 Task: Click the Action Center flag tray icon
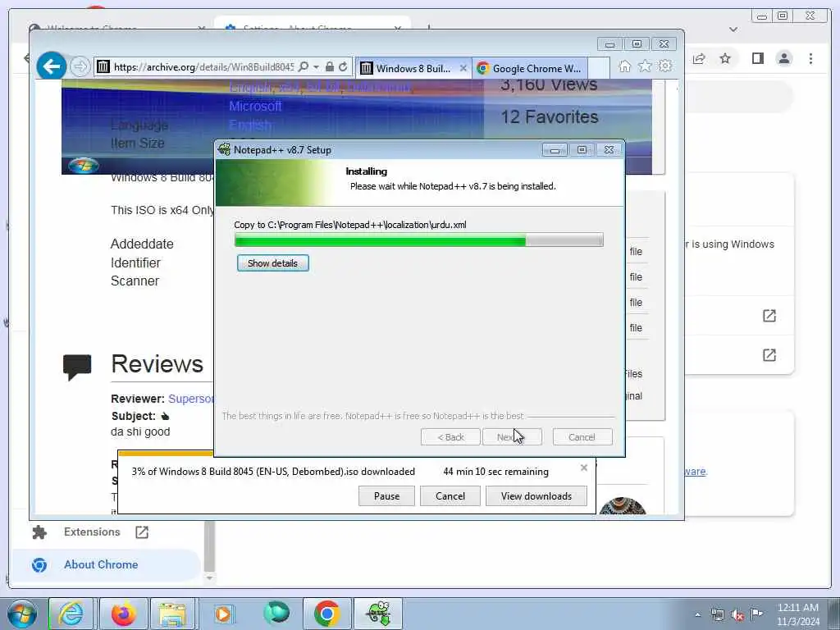tap(756, 614)
